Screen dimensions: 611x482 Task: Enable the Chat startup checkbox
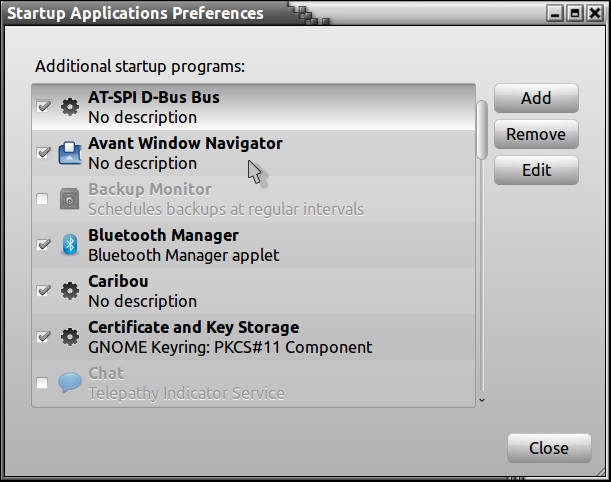(x=42, y=383)
